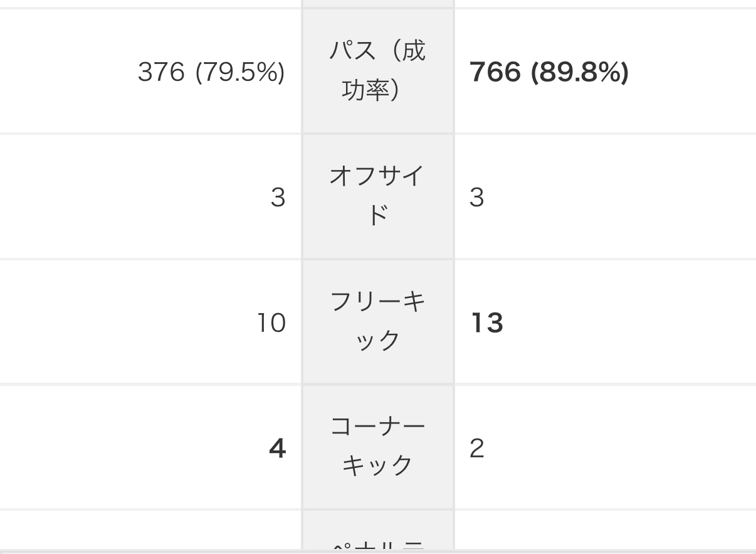Screen dimensions: 756x554
Task: Click the bold 766 pass count
Action: coord(495,72)
